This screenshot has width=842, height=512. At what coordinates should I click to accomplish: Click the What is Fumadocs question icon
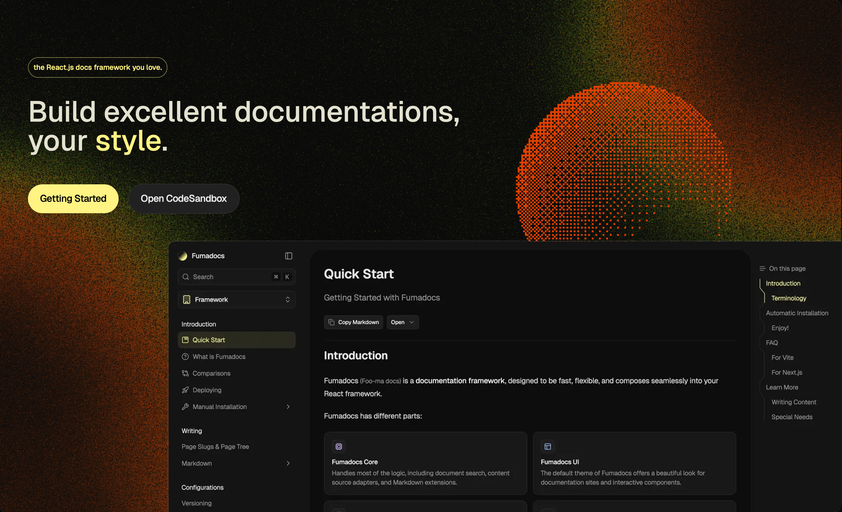[185, 357]
